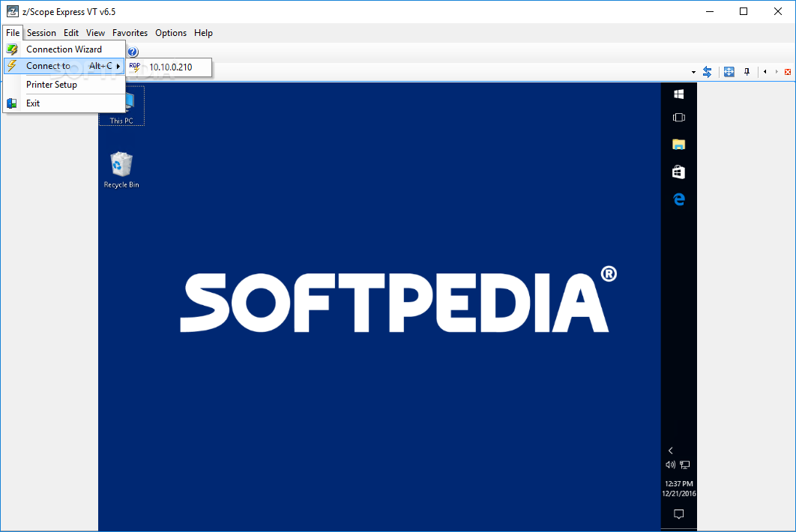Screen dimensions: 796x532
Task: Open the tab list dropdown arrow
Action: pyautogui.click(x=693, y=72)
